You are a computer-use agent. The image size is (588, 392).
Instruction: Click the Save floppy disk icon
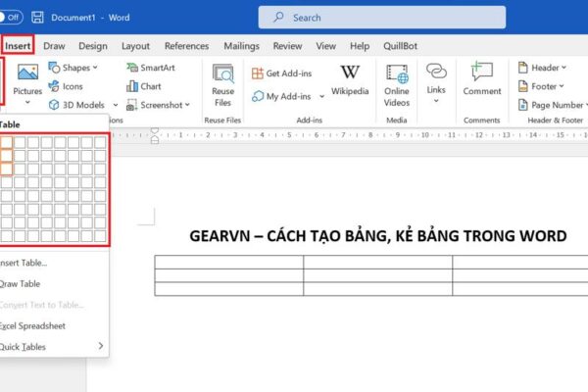(37, 18)
